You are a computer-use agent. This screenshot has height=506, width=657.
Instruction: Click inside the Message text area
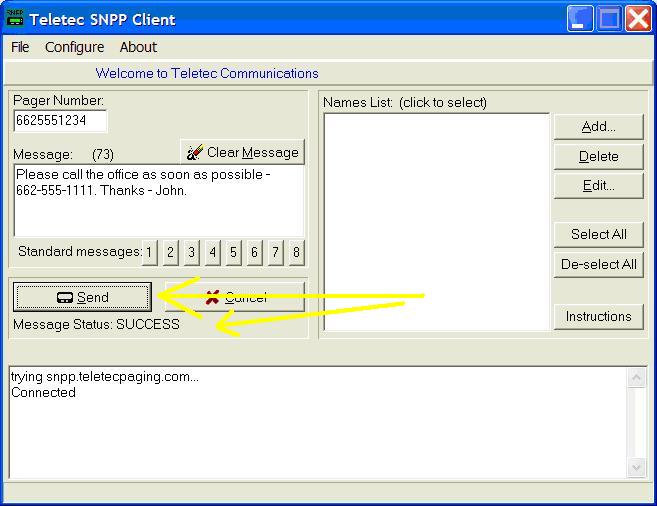(x=159, y=201)
